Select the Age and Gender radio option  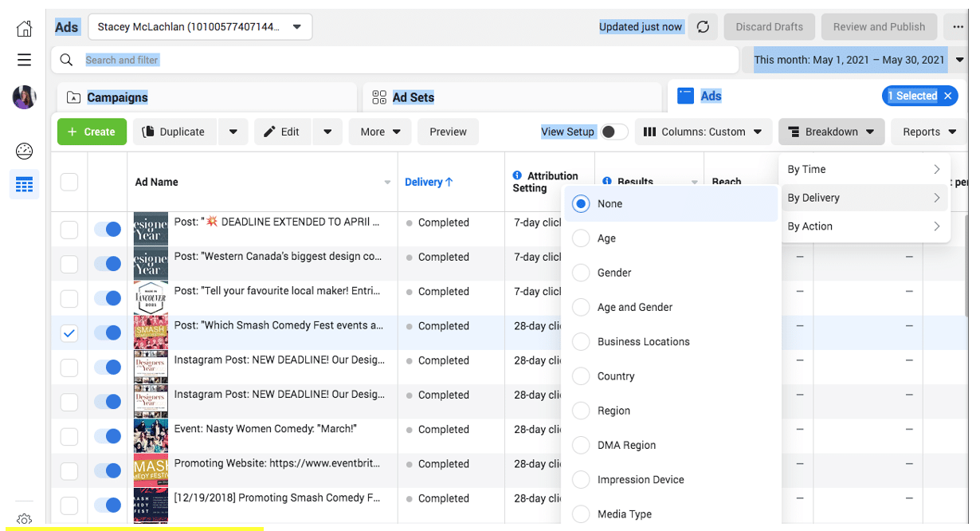click(x=582, y=307)
